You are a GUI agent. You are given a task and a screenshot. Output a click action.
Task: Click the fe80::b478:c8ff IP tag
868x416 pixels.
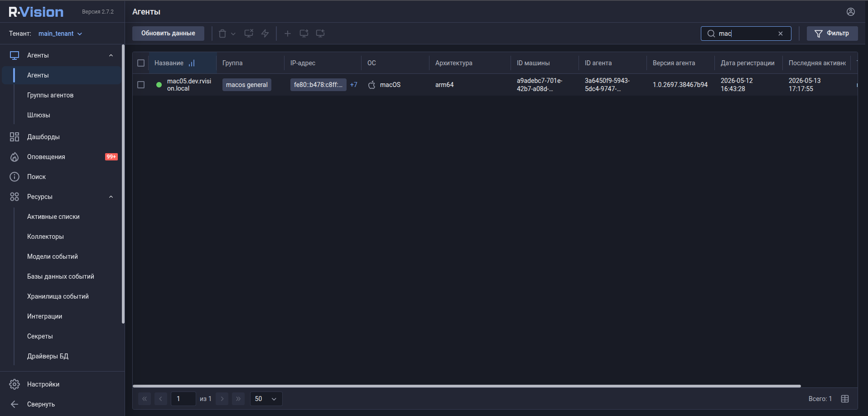tap(318, 85)
